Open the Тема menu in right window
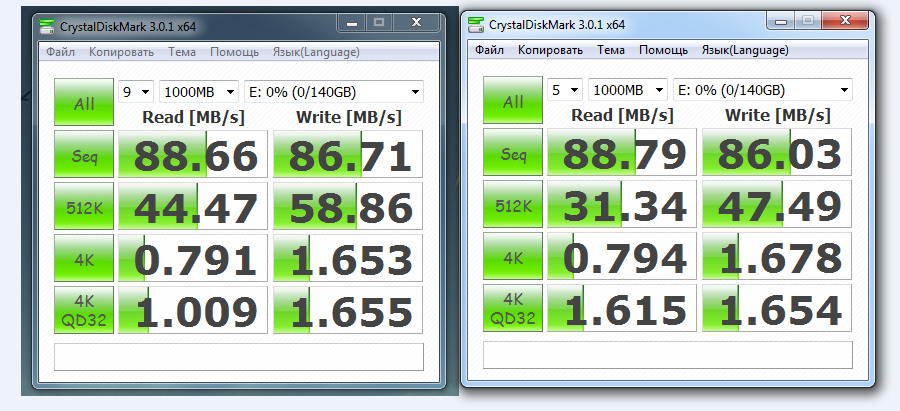This screenshot has width=900, height=411. [610, 50]
